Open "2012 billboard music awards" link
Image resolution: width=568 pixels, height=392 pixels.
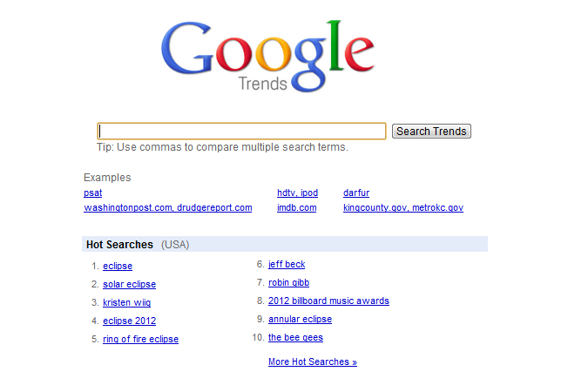[328, 301]
